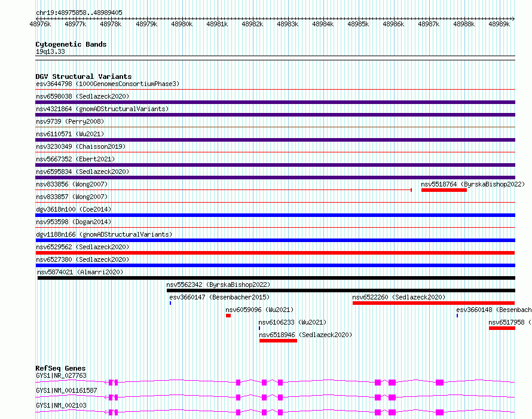532x419 pixels.
Task: Open variant nsv6529562 (Sedlazeck2020)
Action: point(82,247)
